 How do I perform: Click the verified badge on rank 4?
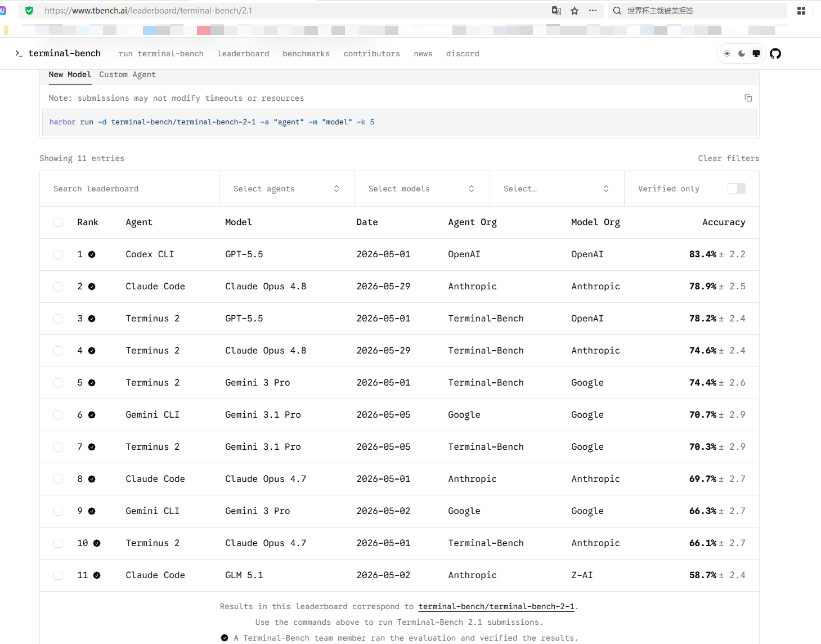[x=92, y=351]
